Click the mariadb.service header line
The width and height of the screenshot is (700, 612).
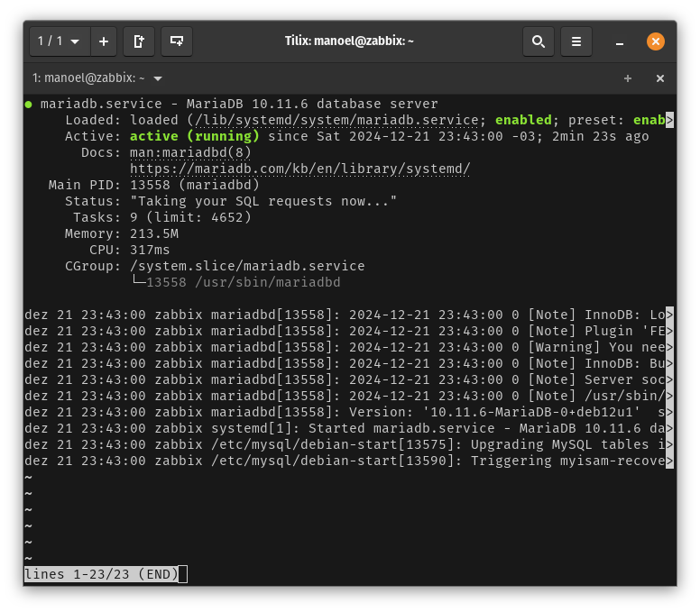[239, 104]
